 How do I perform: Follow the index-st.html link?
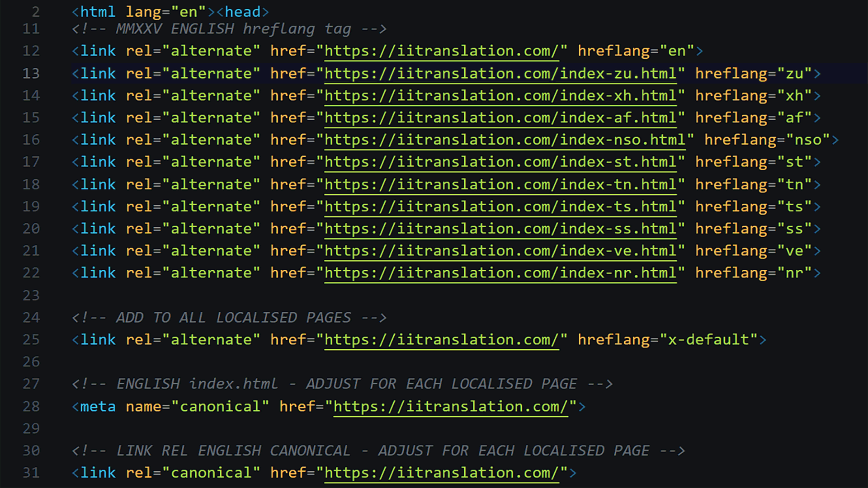coord(500,162)
